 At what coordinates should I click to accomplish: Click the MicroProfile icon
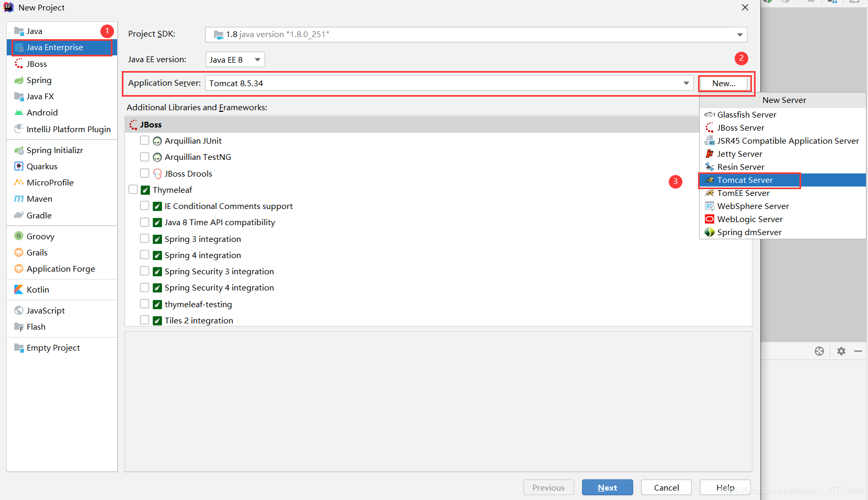click(x=19, y=182)
